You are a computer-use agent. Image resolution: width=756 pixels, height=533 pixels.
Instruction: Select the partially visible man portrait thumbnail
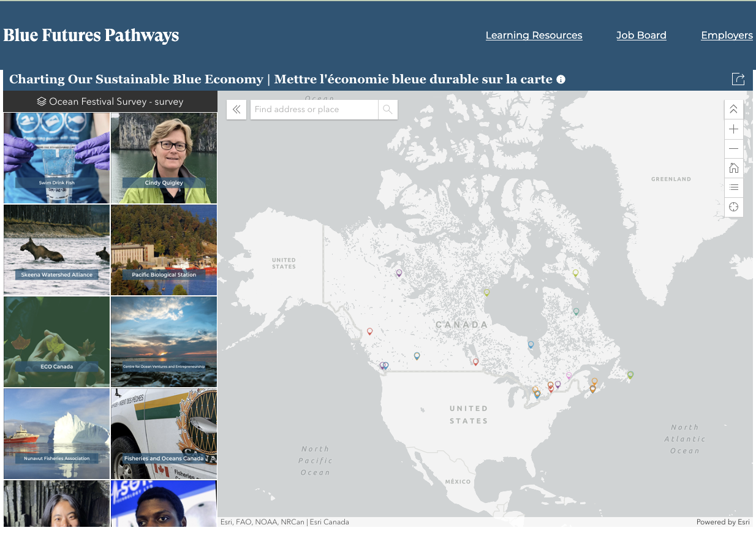164,504
